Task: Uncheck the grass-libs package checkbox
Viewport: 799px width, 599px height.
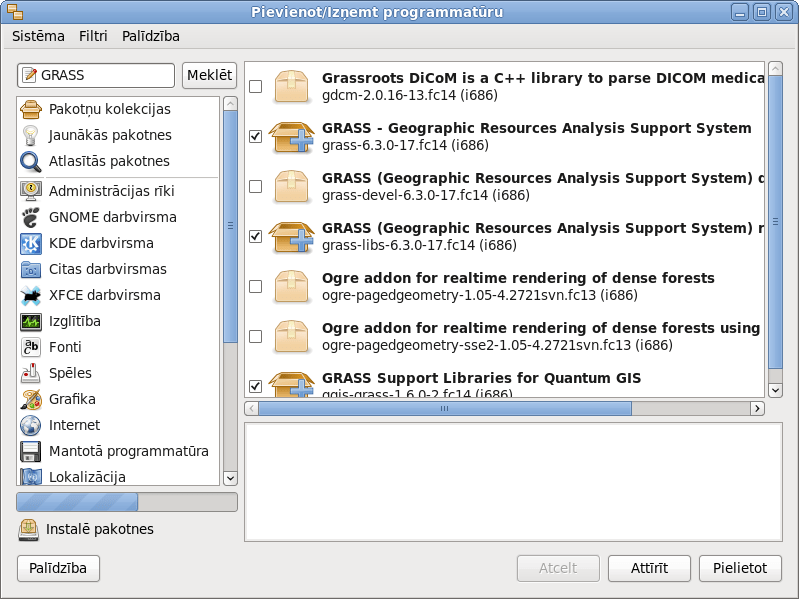Action: coord(255,236)
